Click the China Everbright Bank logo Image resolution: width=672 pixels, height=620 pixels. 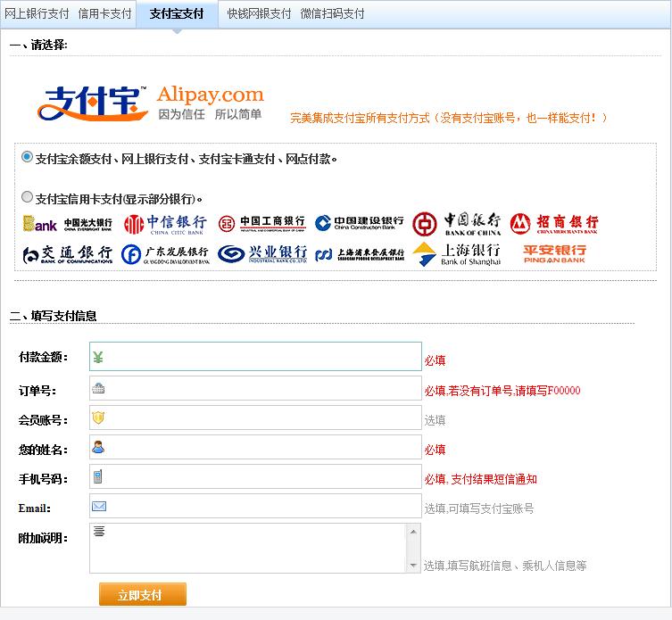pos(68,224)
